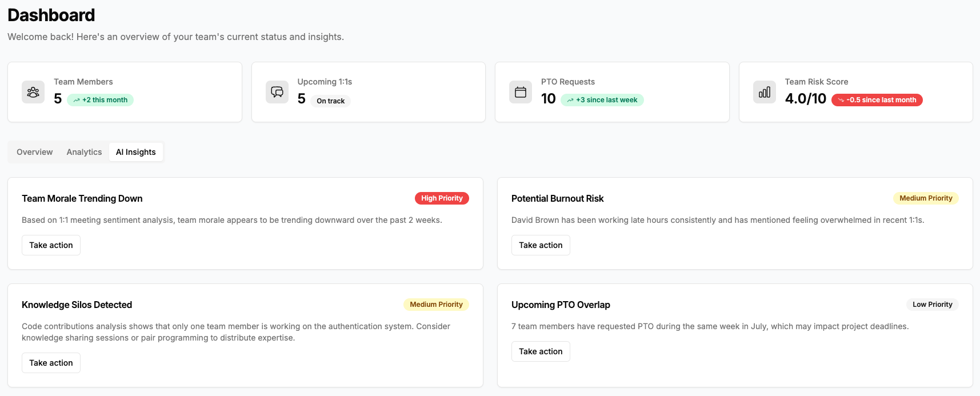980x396 pixels.
Task: Click the Upcoming 1:1s chat bubbles icon
Action: pos(277,92)
